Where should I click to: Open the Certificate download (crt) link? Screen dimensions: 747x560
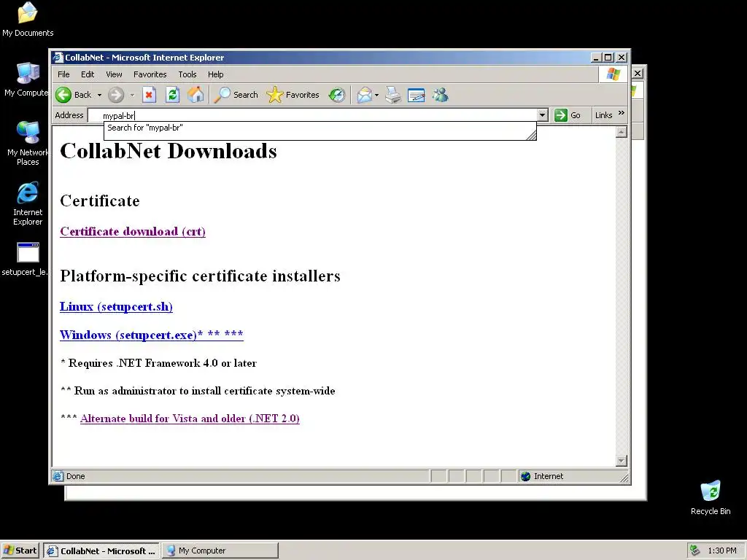[133, 231]
